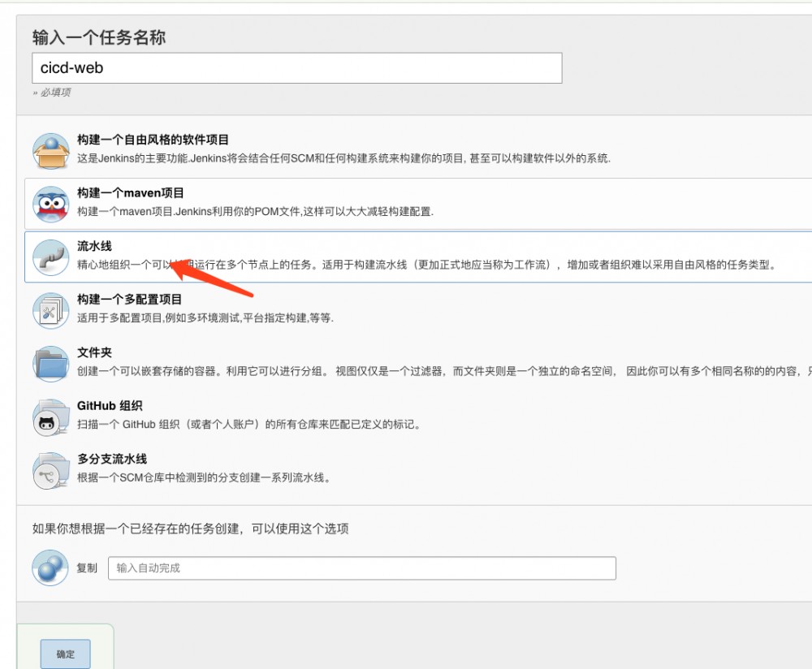Select the 文件夹 title

(94, 352)
